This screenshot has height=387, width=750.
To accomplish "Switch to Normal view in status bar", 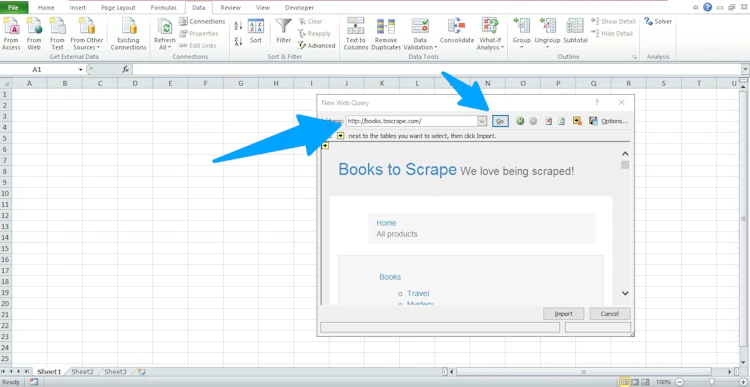I will coord(625,382).
